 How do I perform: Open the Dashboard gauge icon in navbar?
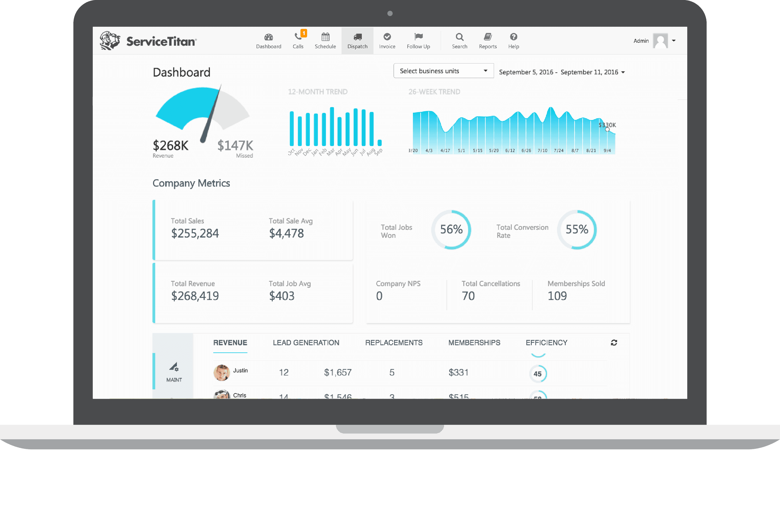coord(269,37)
